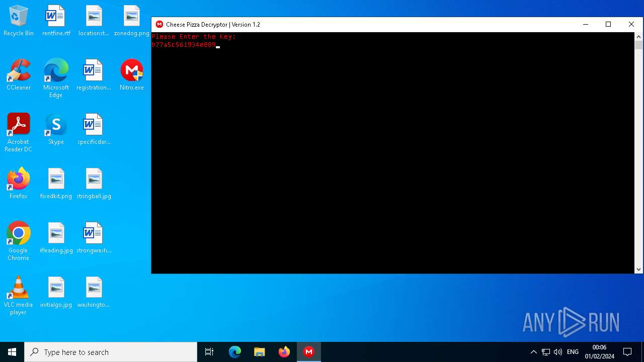Open the CCleaner desktop shortcut

[x=19, y=75]
